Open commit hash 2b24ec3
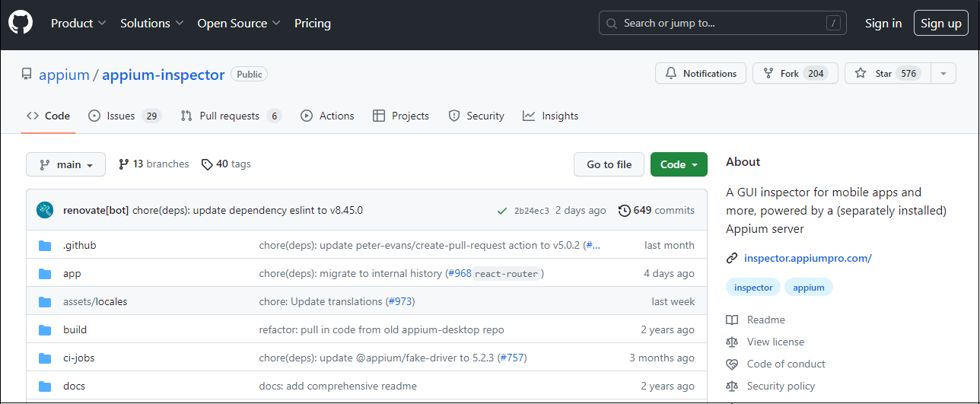Image resolution: width=980 pixels, height=404 pixels. [531, 211]
